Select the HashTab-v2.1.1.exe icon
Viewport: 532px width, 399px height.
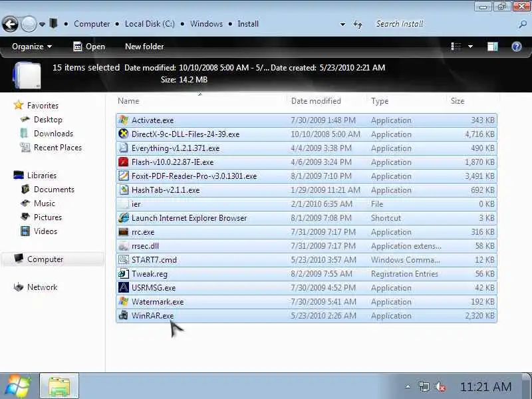124,190
